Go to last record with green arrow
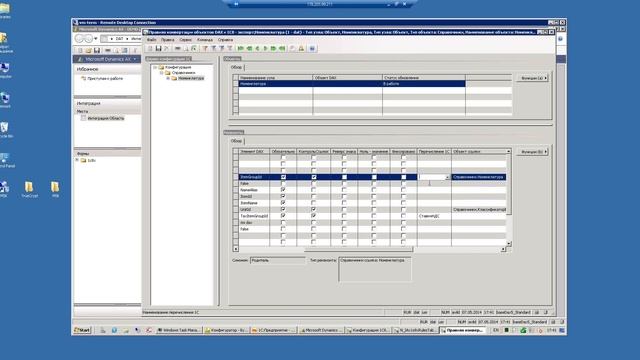This screenshot has height=360, width=640. point(282,49)
